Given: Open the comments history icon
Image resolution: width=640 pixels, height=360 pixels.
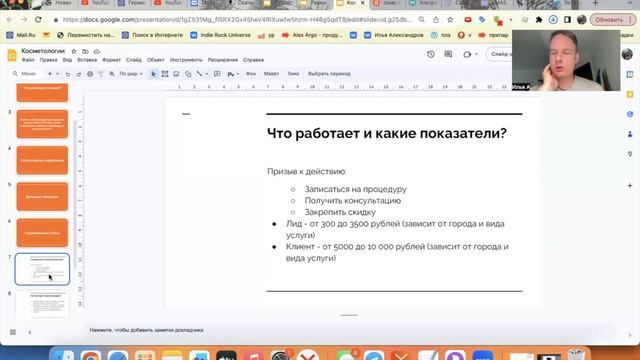Looking at the screenshot, I should coord(448,54).
